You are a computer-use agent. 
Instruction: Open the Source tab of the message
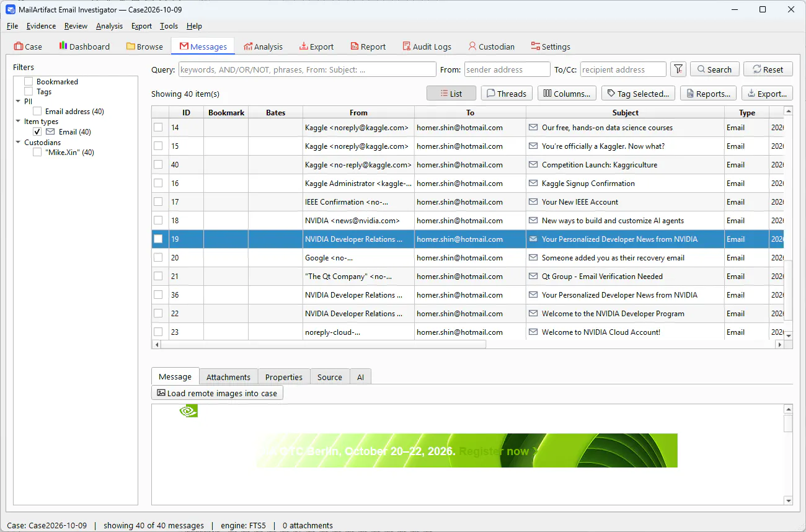(330, 377)
